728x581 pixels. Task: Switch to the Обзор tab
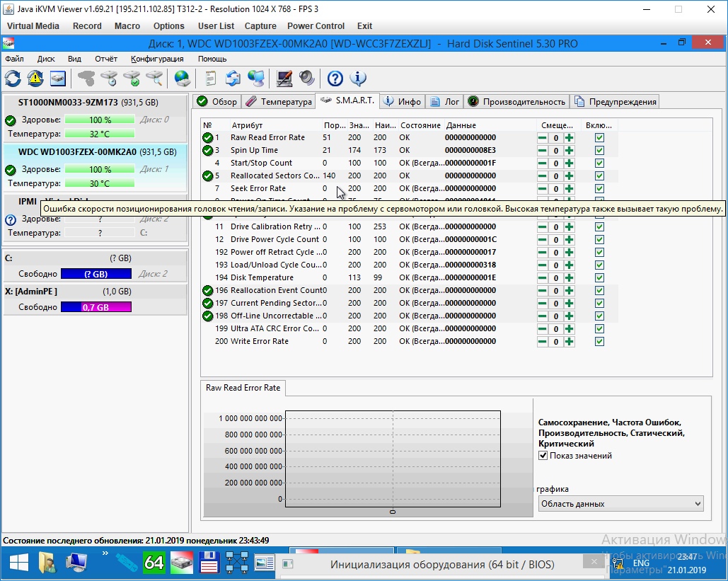click(x=216, y=102)
